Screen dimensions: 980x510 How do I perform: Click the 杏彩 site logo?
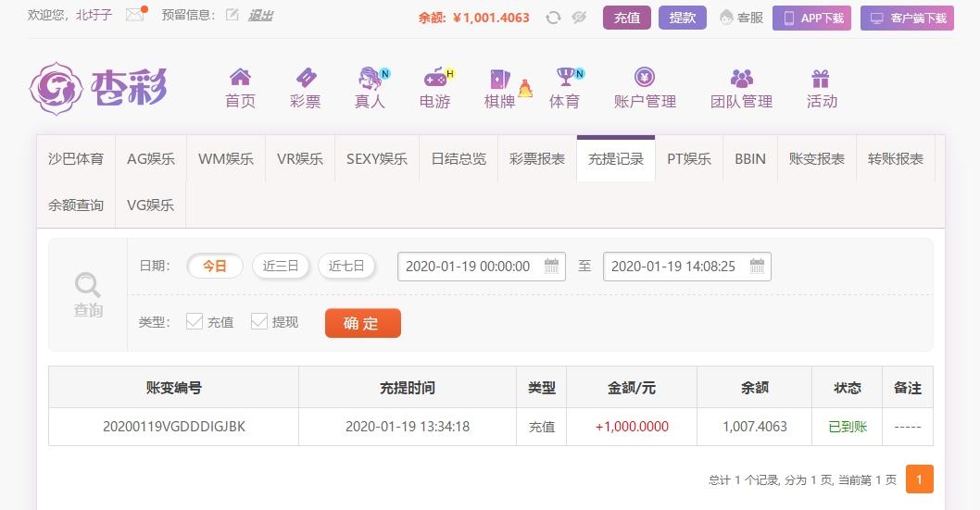98,88
